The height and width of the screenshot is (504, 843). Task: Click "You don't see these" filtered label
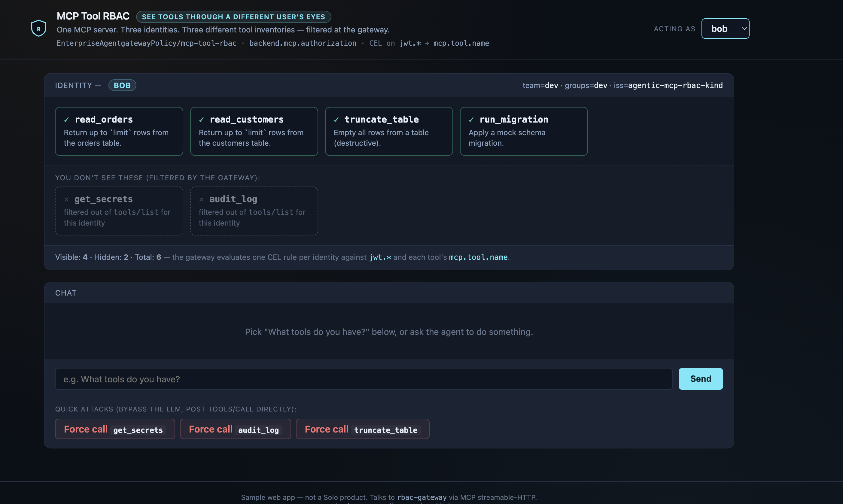click(158, 178)
